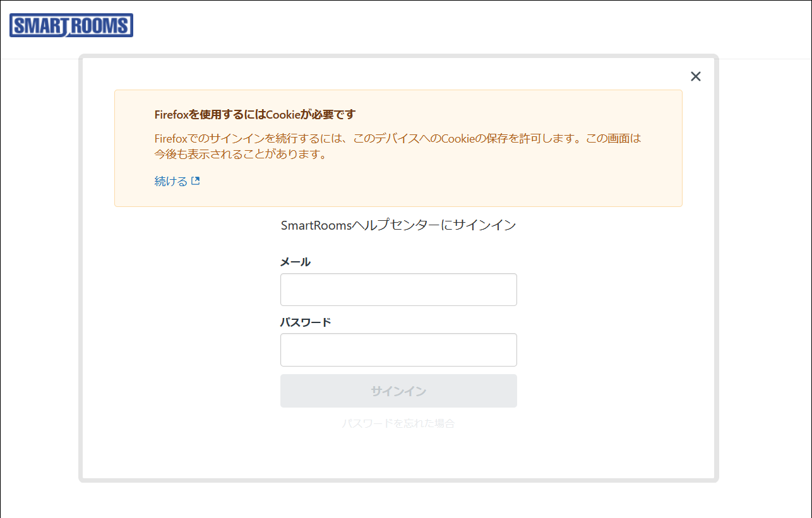Click the SmartRoomsヘルプセンターにサインイン title
This screenshot has width=812, height=518.
pyautogui.click(x=398, y=225)
